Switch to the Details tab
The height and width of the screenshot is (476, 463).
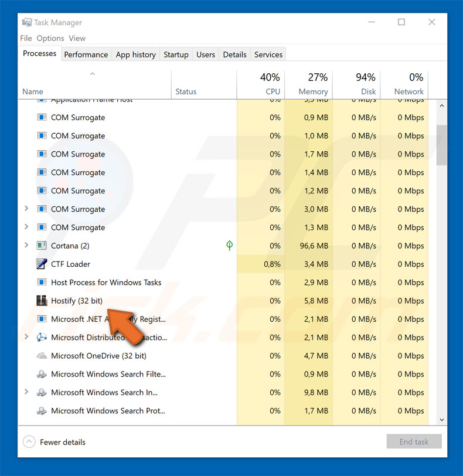pyautogui.click(x=235, y=55)
